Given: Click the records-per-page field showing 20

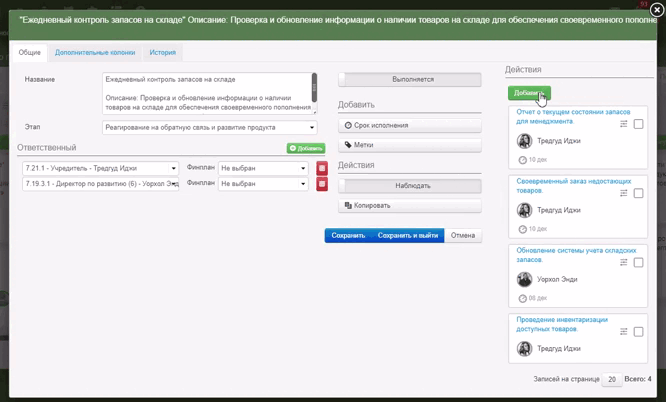Looking at the screenshot, I should (x=612, y=379).
